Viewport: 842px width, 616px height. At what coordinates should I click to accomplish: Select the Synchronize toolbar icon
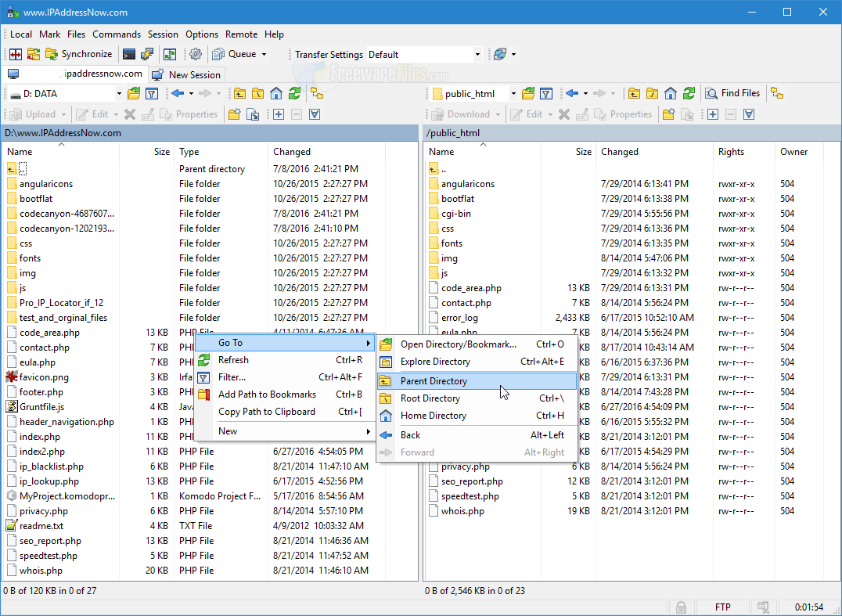78,54
